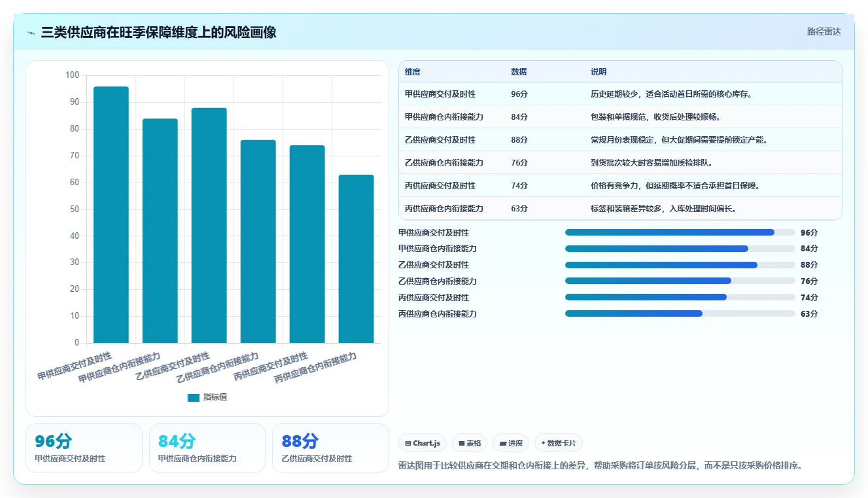Click the footer note beginning 雷达图用于比较供应商
Image resolution: width=868 pixels, height=498 pixels.
point(600,466)
